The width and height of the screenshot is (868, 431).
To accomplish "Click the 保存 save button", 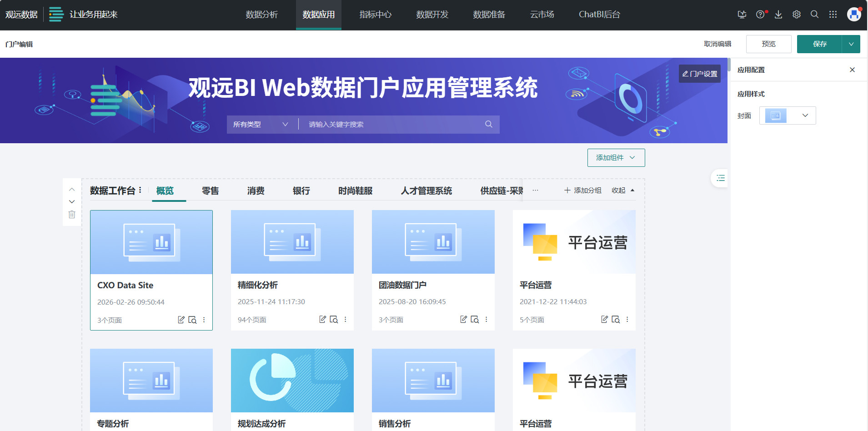I will click(x=820, y=44).
